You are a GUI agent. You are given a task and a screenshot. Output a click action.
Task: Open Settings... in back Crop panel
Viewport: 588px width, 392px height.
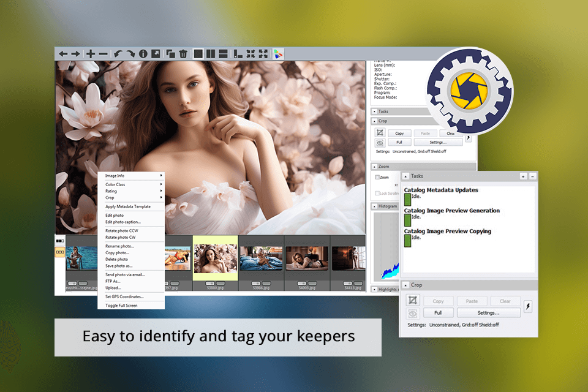pyautogui.click(x=438, y=142)
